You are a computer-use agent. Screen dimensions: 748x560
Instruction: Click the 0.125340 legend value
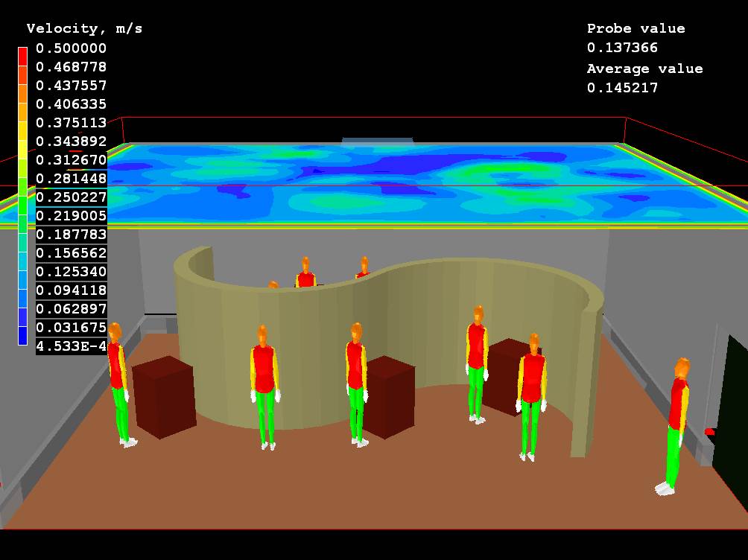71,271
